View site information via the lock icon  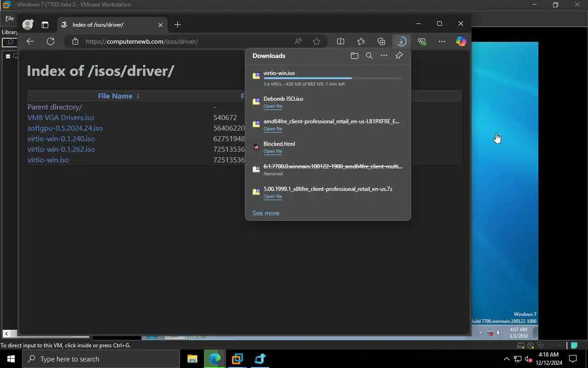click(75, 41)
